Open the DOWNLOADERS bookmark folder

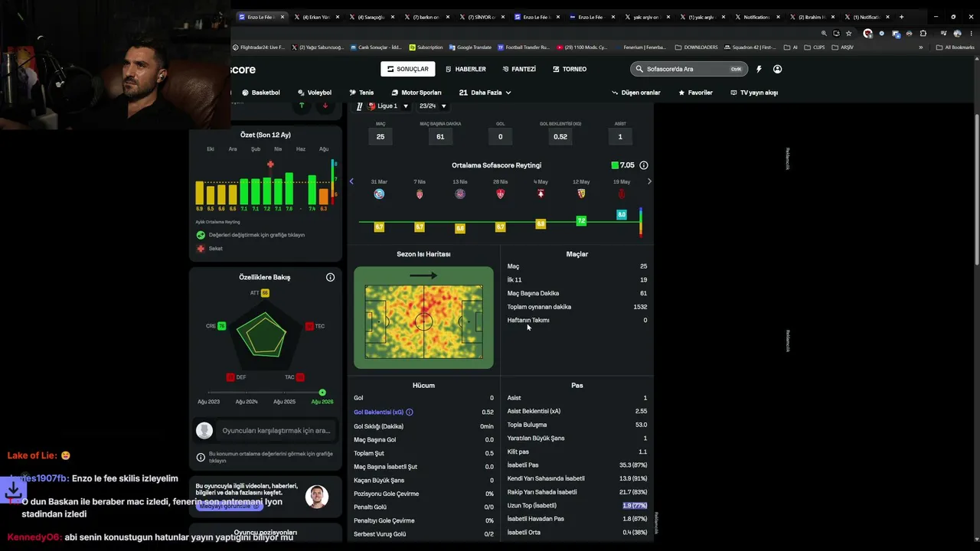click(x=696, y=47)
